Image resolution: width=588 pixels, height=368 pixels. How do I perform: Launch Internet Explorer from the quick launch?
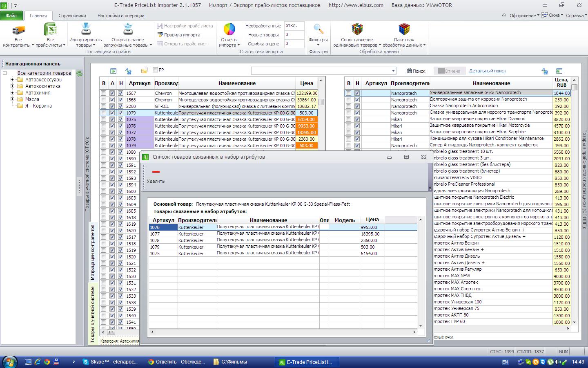(x=38, y=362)
